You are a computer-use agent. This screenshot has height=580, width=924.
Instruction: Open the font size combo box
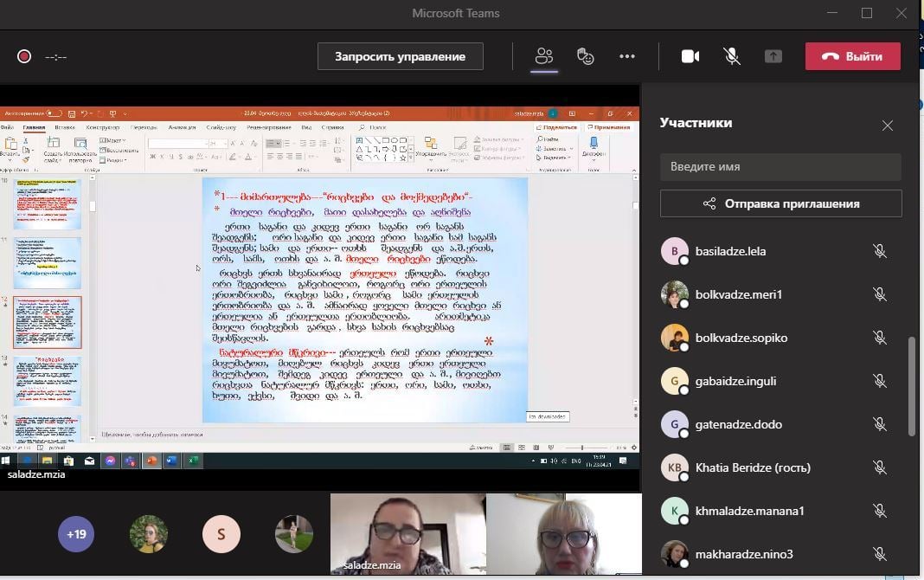[x=217, y=143]
